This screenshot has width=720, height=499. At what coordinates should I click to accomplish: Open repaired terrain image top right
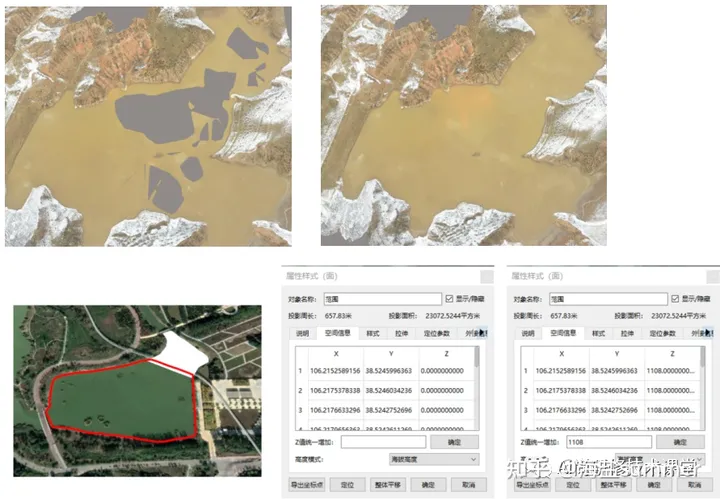pyautogui.click(x=464, y=125)
